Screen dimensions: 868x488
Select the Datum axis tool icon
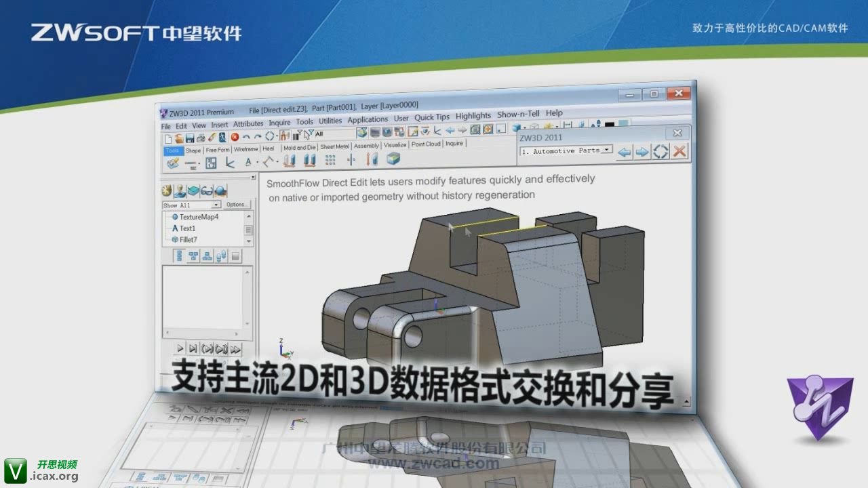pyautogui.click(x=230, y=163)
